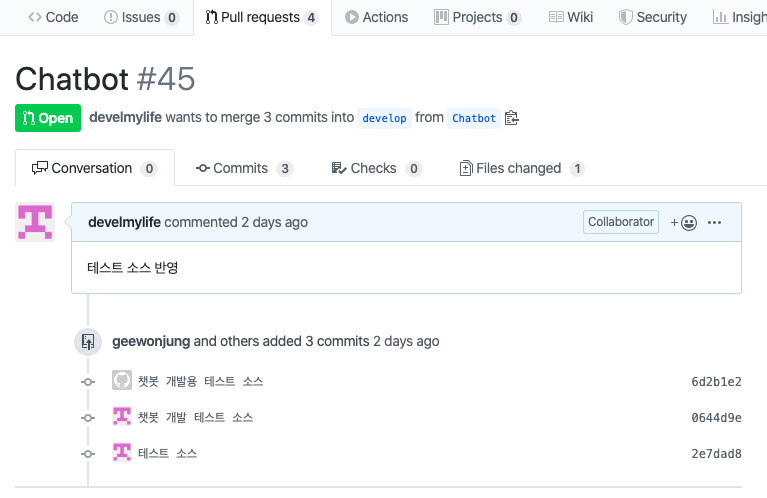Viewport: 767px width, 498px height.
Task: Open the Issues tab
Action: (141, 17)
